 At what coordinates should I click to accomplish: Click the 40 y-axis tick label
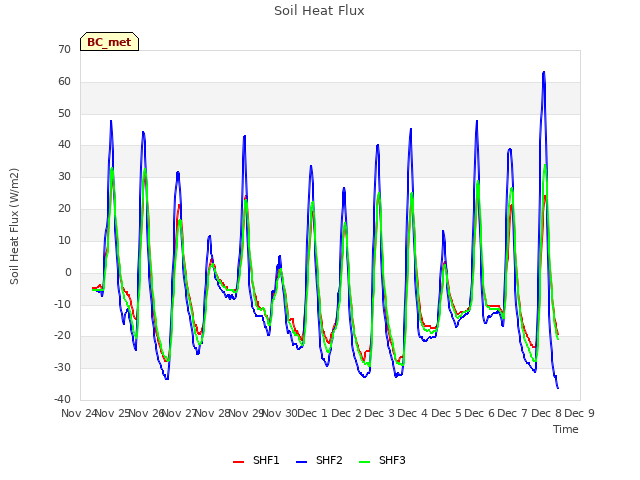64,144
